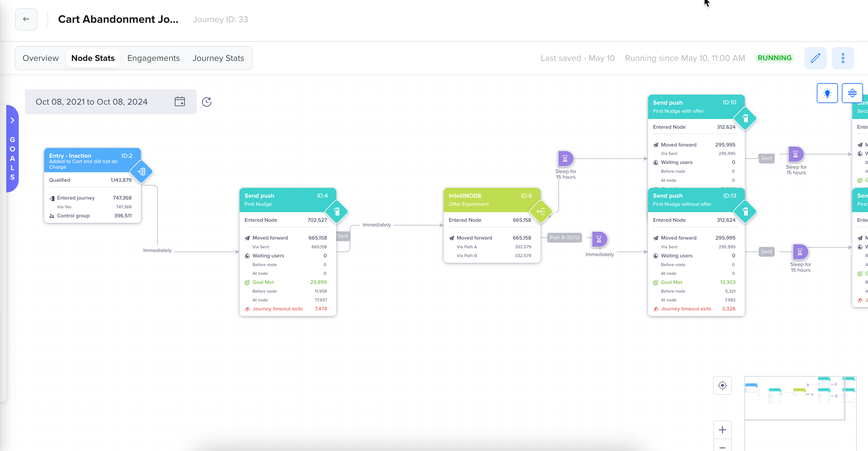
Task: Click the Send push First Nudge header
Action: [288, 200]
